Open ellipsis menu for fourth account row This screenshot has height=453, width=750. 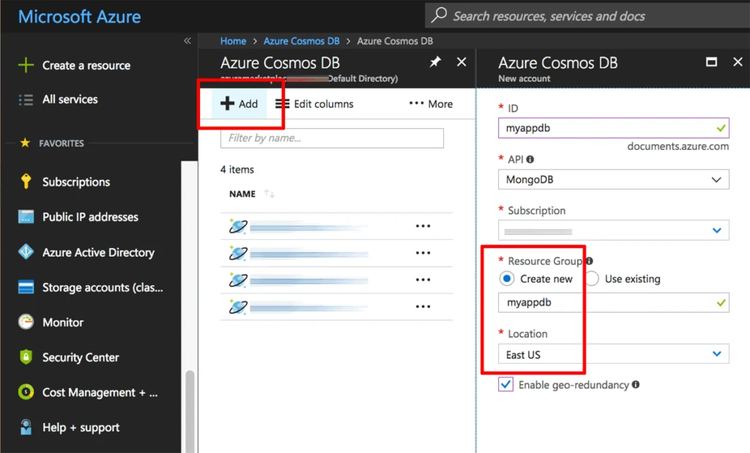423,306
